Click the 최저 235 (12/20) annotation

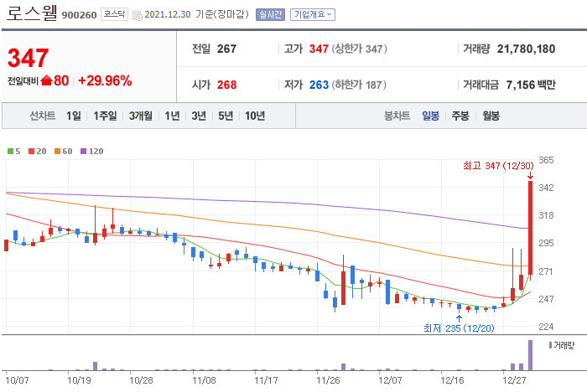459,328
